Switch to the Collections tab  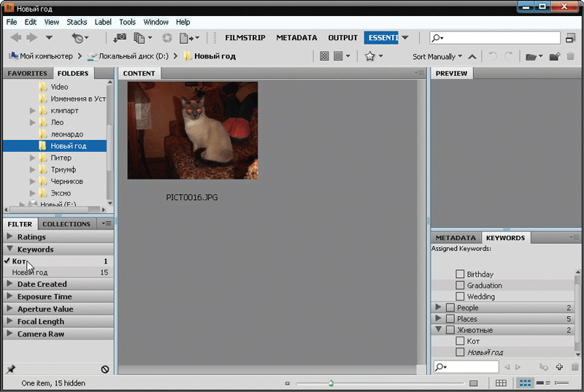click(66, 224)
